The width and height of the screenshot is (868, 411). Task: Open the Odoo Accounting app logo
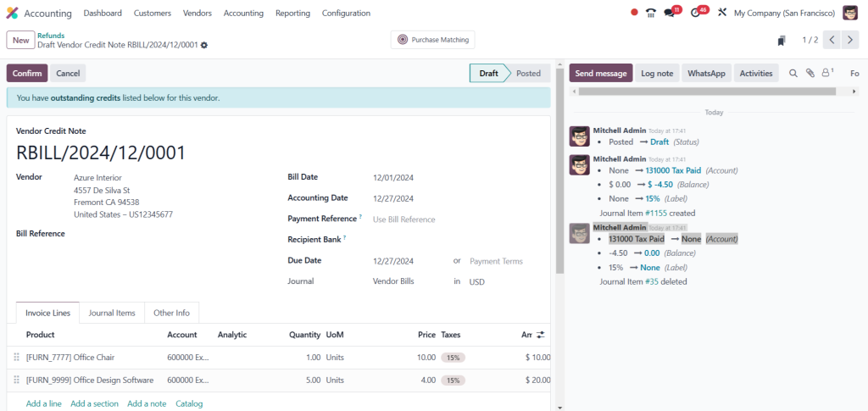12,13
